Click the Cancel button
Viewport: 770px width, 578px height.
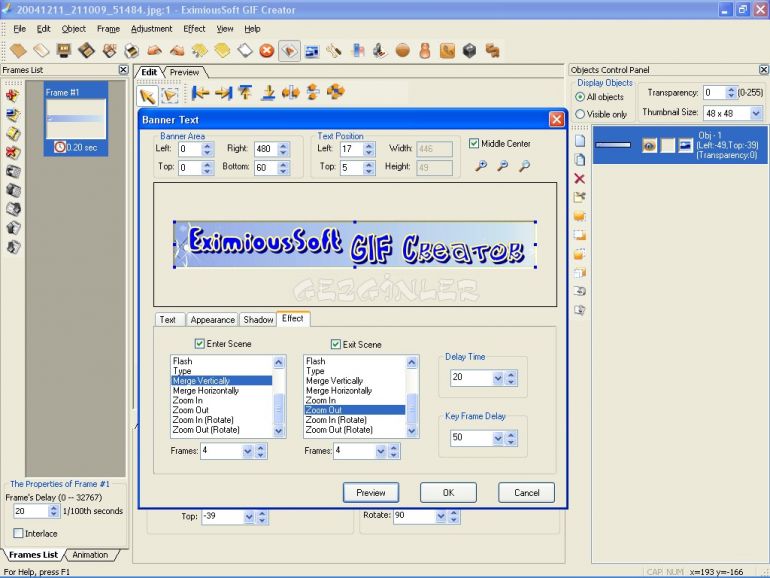526,493
